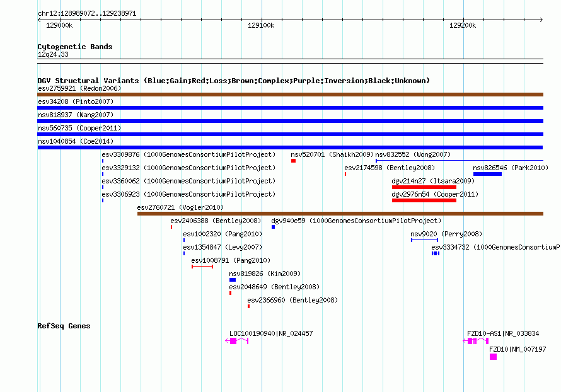The width and height of the screenshot is (561, 392).
Task: Click the esv2759921 (Redon2006) brown variant bar
Action: pos(290,95)
